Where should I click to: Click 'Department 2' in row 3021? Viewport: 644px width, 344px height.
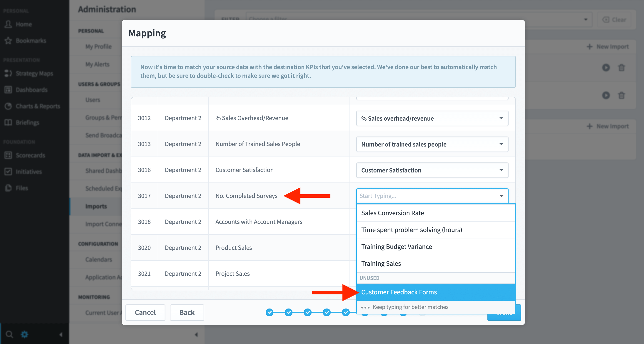point(183,274)
